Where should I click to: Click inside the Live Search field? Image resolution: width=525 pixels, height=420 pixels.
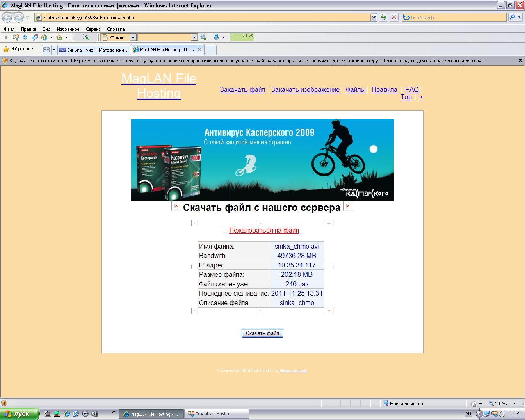point(455,18)
